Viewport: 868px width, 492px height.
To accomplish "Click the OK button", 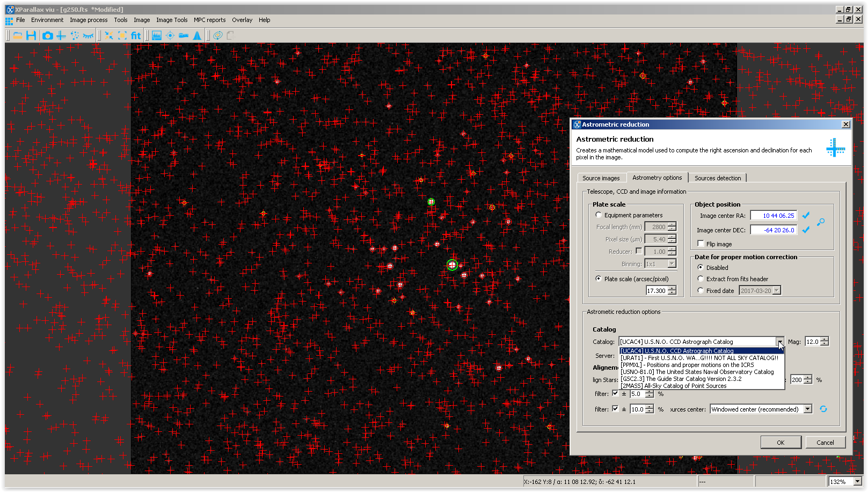I will [781, 443].
